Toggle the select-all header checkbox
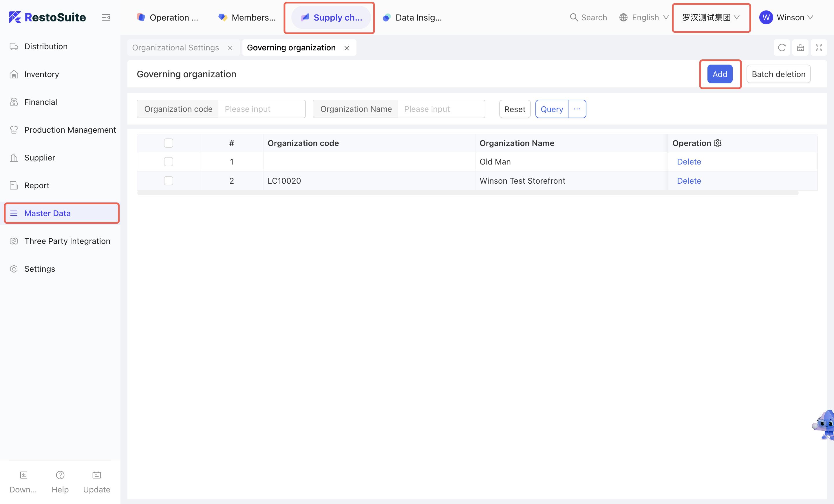This screenshot has height=504, width=834. [x=168, y=143]
